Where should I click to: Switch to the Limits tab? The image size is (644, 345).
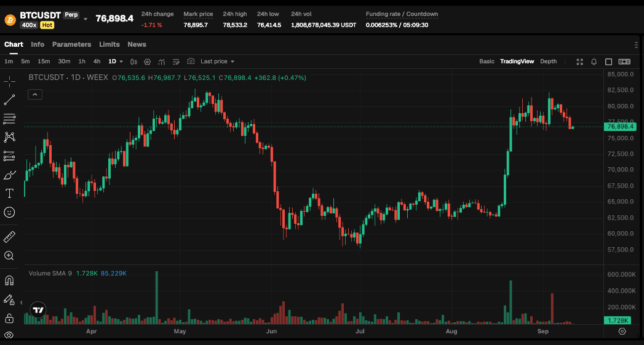coord(109,44)
